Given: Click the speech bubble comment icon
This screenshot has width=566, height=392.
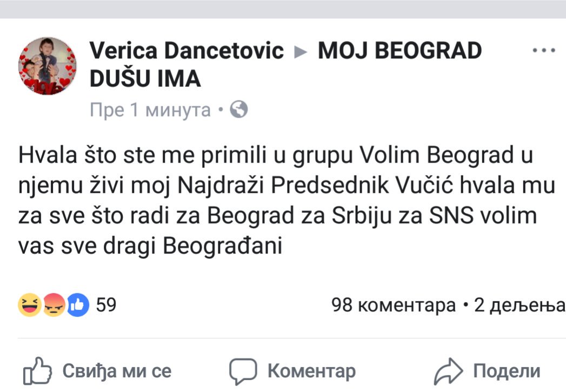Looking at the screenshot, I should coord(242,371).
